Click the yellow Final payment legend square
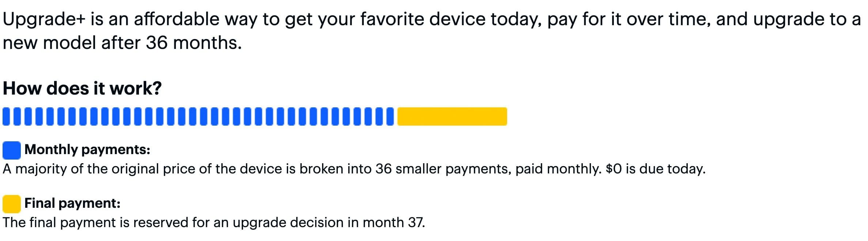Viewport: 868px width, 241px height. coord(12,204)
